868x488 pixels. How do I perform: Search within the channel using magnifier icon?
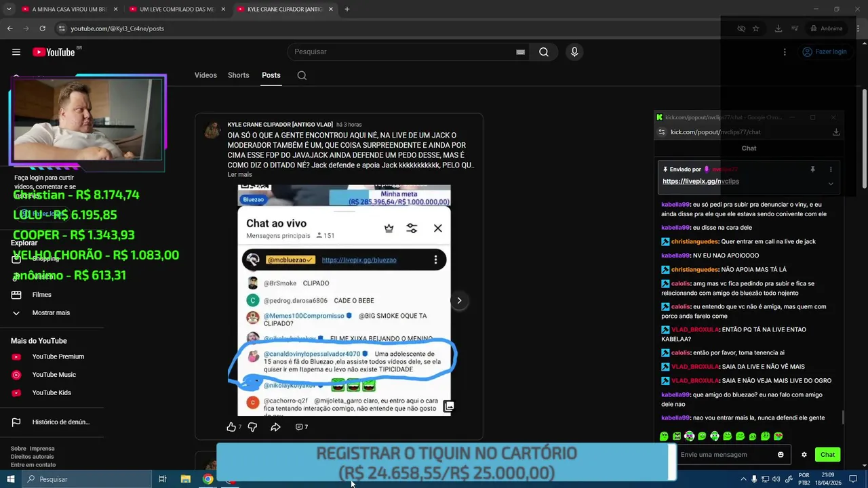click(x=302, y=75)
